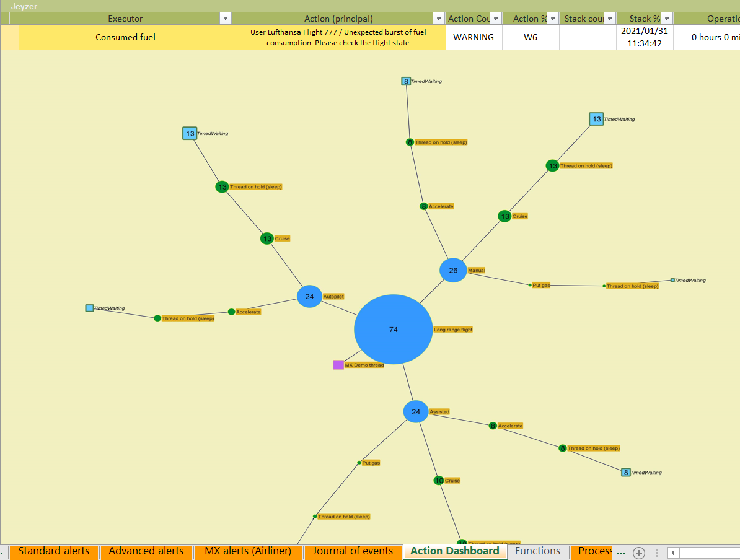This screenshot has height=560, width=740.
Task: Click the Long range flight label
Action: [x=453, y=330]
